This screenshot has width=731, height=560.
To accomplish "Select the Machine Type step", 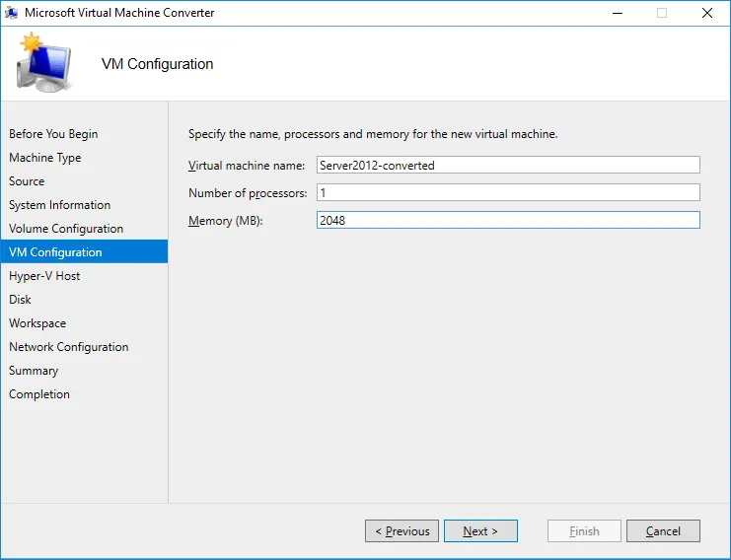I will pyautogui.click(x=45, y=158).
